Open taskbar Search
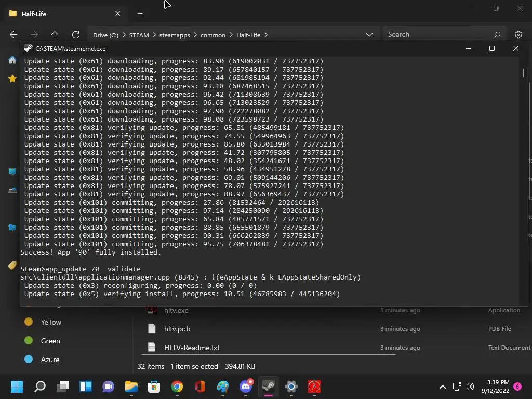Viewport: 532px width, 399px height. point(40,387)
